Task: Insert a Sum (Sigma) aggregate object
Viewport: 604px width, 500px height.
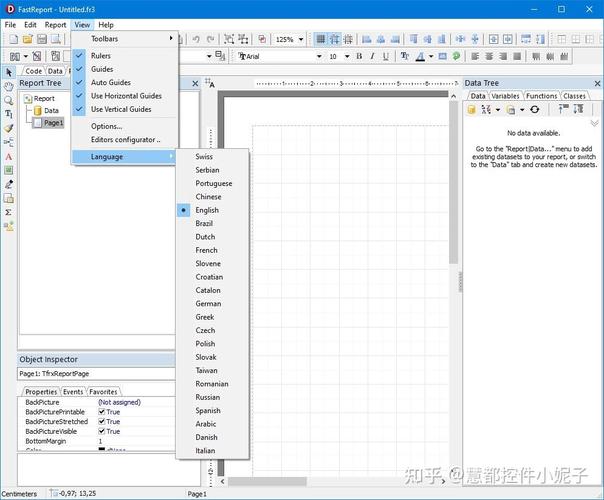Action: (x=9, y=212)
